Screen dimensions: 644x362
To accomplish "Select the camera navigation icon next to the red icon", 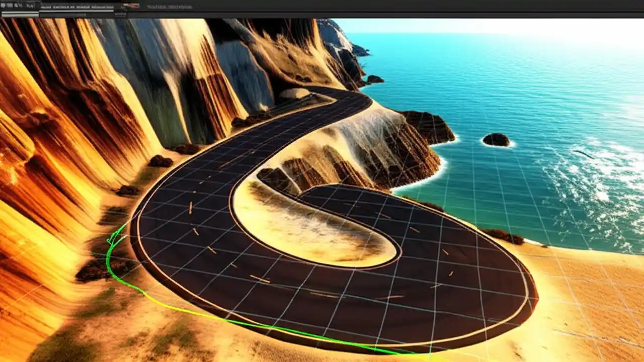I will pyautogui.click(x=125, y=6).
